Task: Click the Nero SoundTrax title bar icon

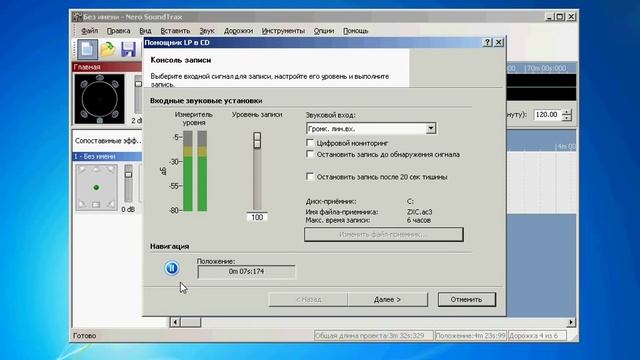Action: pos(77,17)
